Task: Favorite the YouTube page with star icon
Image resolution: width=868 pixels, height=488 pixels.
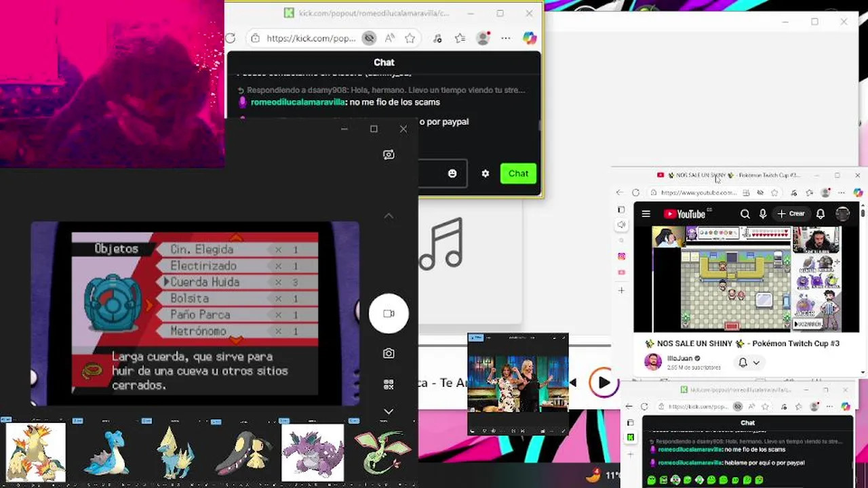Action: (774, 192)
